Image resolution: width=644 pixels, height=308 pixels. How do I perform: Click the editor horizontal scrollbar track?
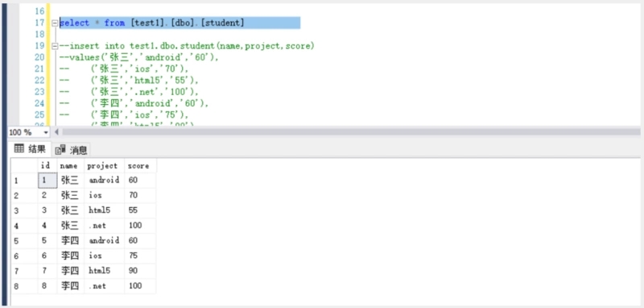[x=350, y=132]
